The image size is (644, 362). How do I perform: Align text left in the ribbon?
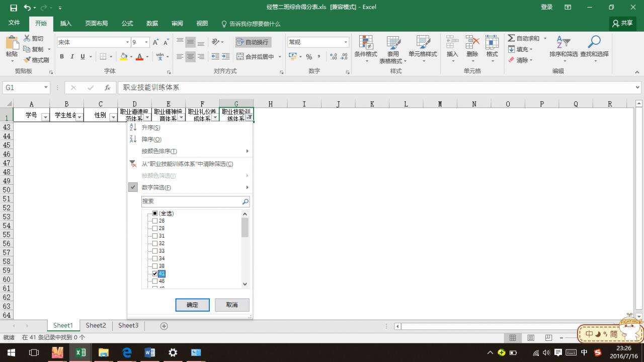click(x=180, y=57)
